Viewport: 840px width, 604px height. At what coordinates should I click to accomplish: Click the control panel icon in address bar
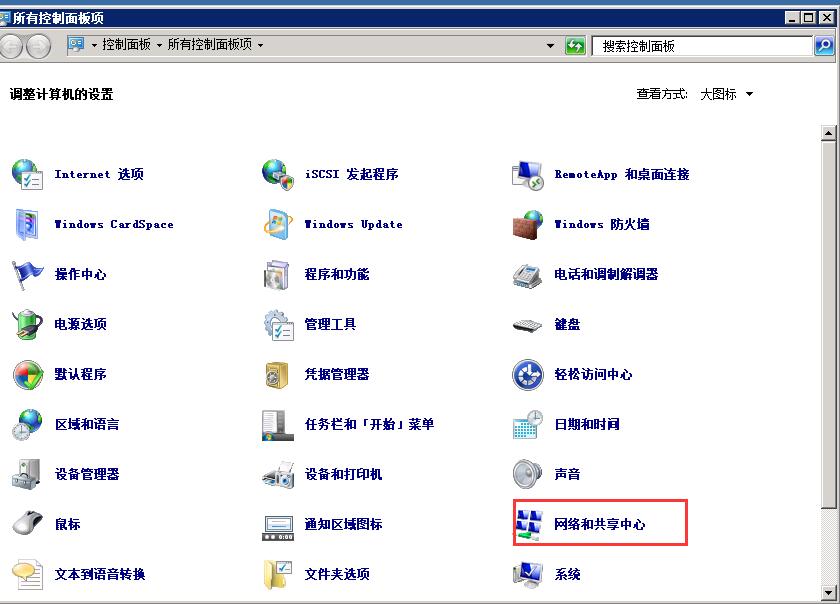(x=76, y=45)
